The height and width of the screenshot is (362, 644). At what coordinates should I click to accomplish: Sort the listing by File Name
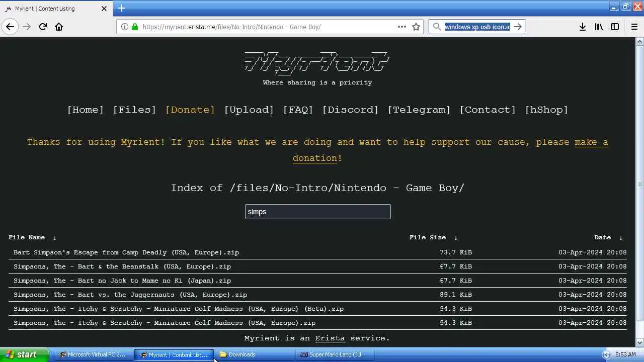(x=27, y=237)
